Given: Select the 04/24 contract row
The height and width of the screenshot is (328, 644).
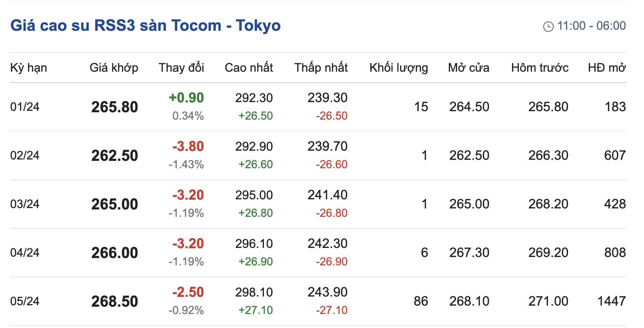Looking at the screenshot, I should [x=25, y=252].
